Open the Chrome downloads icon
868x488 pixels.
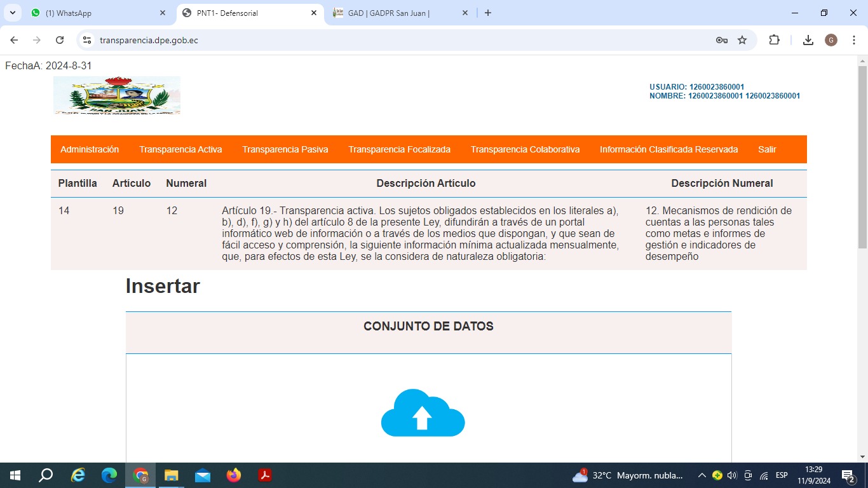point(808,40)
